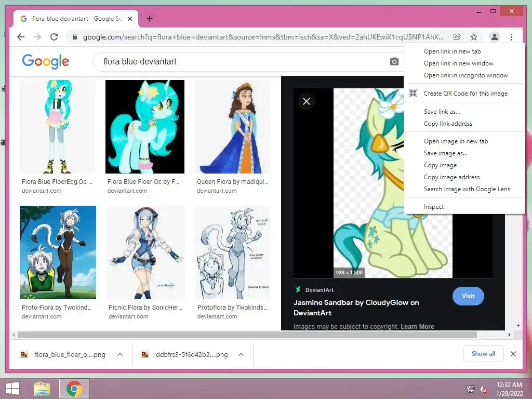532x399 pixels.
Task: Open Flora Blue Floer Oc pony thumbnail
Action: tap(145, 127)
